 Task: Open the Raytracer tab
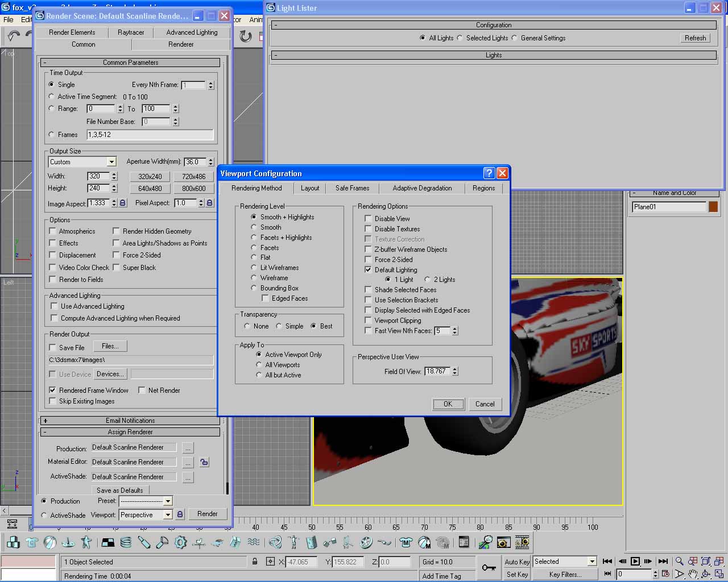point(131,32)
